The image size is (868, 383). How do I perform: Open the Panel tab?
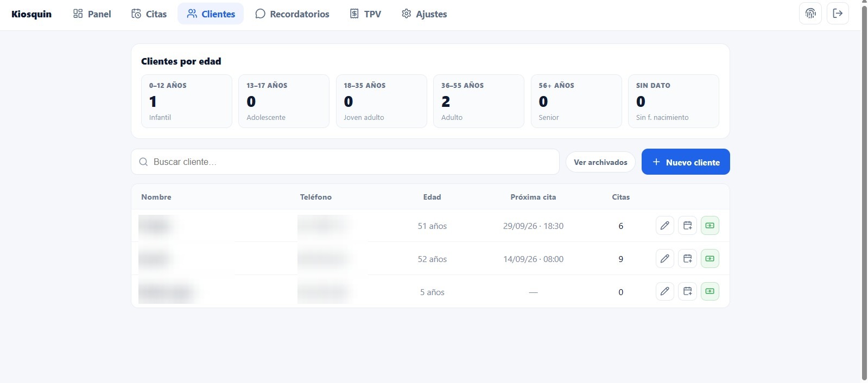(92, 14)
